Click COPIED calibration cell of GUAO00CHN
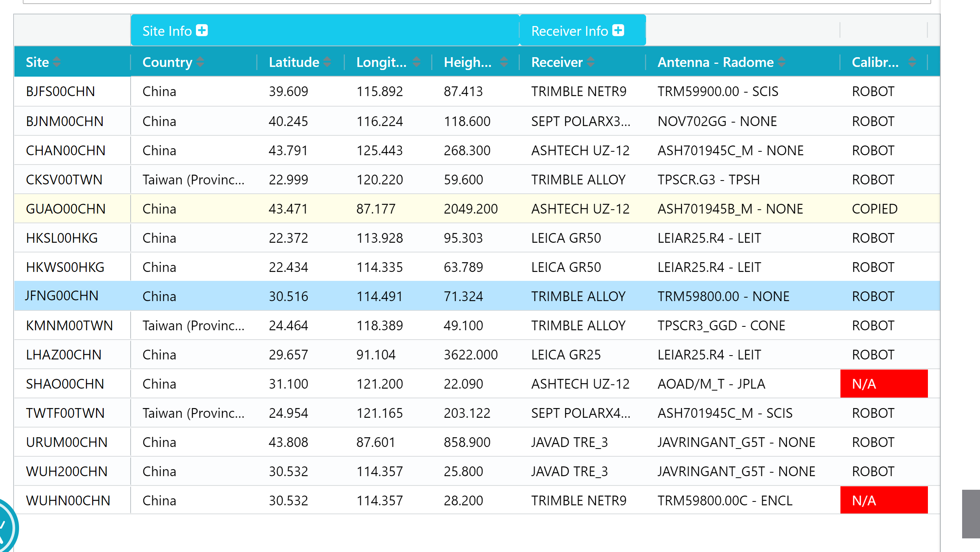 click(874, 209)
